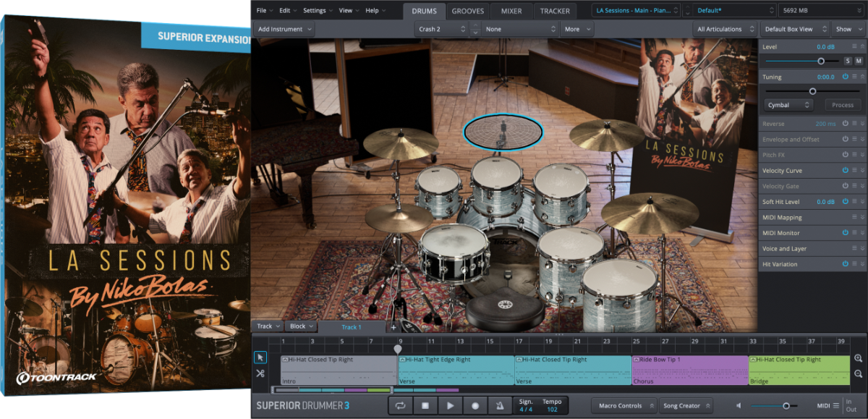Viewport: 868px width, 419px height.
Task: Click the Process button
Action: [x=843, y=105]
